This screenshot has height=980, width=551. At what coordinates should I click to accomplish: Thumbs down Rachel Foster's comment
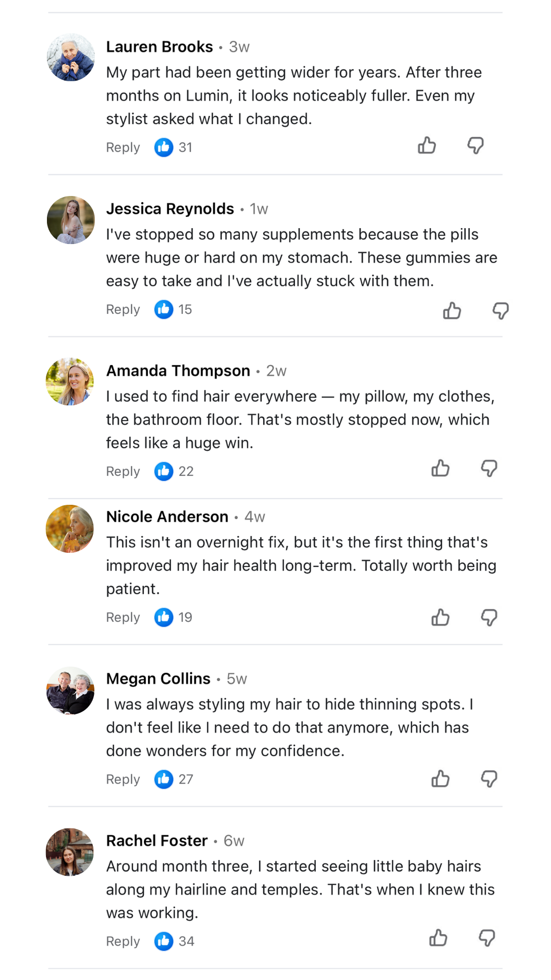click(x=487, y=938)
